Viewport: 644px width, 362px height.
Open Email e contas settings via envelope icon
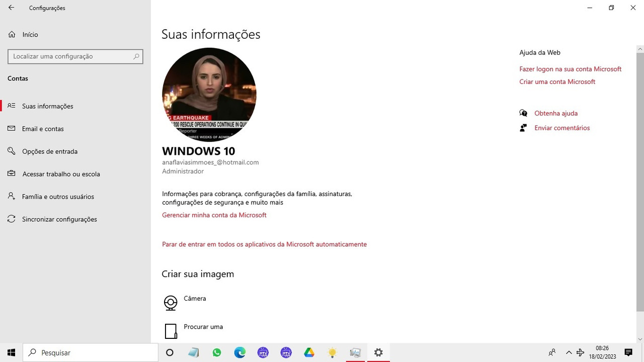click(11, 129)
